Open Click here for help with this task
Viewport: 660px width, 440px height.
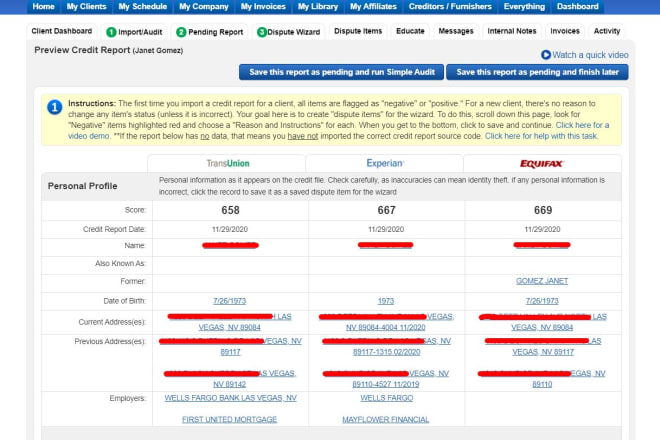[541, 136]
